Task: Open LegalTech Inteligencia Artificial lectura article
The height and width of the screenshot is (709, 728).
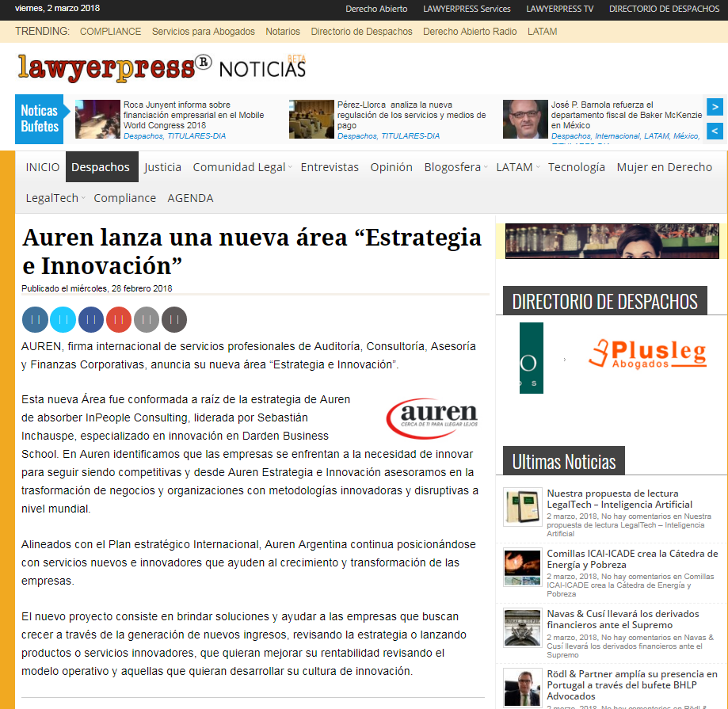Action: (x=619, y=498)
